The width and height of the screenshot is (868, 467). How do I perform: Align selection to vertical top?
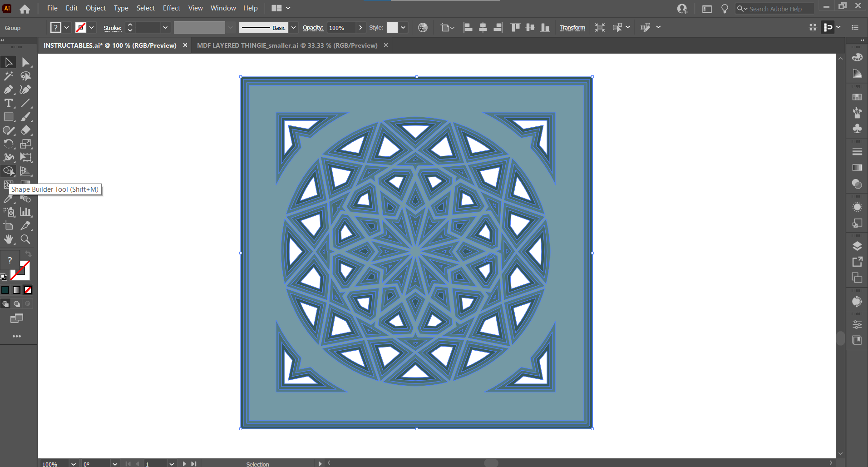pos(515,28)
